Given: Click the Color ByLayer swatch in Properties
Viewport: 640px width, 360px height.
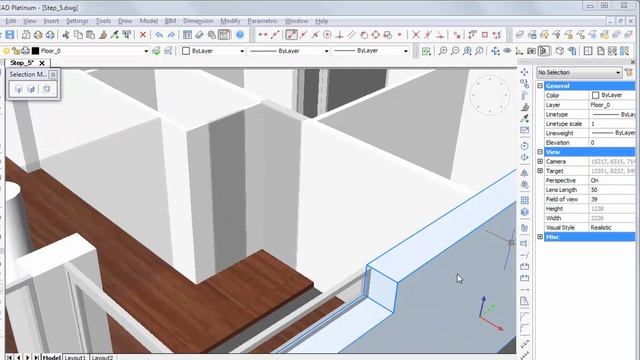Looking at the screenshot, I should (x=596, y=95).
